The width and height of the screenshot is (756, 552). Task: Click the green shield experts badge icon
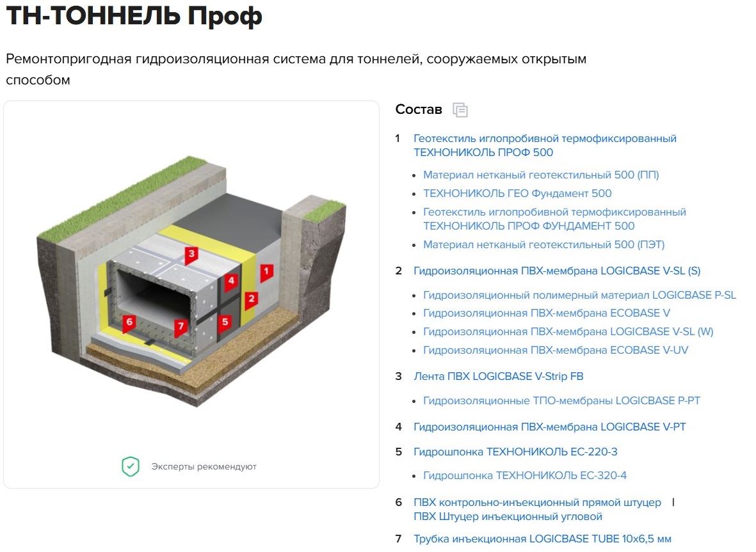(x=131, y=466)
